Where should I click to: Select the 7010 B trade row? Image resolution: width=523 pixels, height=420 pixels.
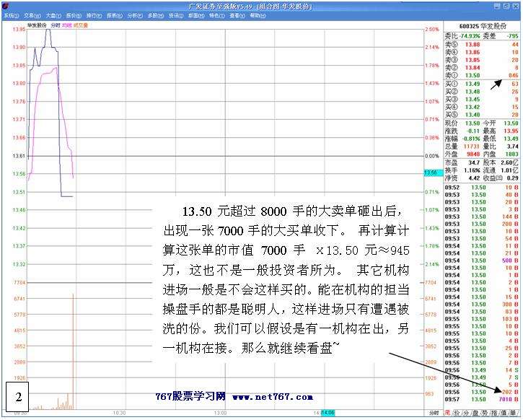tap(482, 398)
